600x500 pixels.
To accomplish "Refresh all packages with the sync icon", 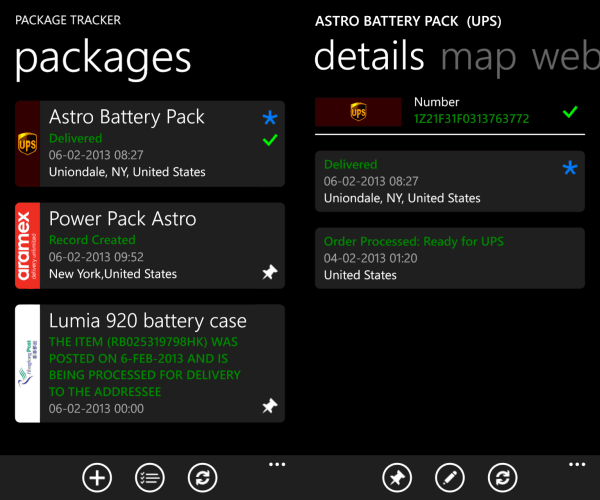I will click(x=202, y=478).
